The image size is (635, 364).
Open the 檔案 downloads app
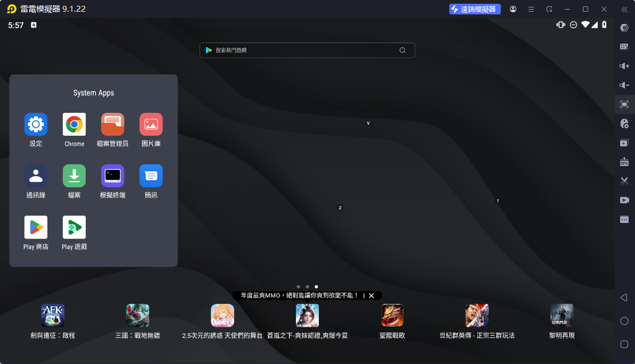pos(74,176)
